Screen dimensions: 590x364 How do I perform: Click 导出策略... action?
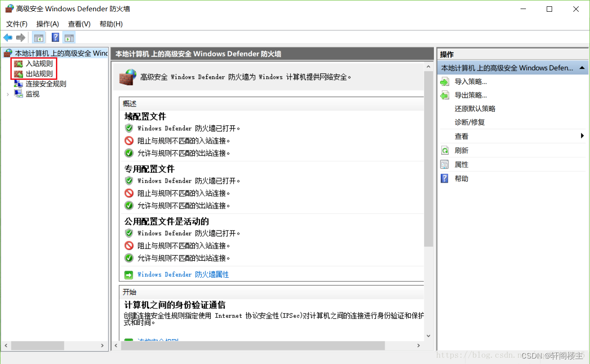click(471, 95)
